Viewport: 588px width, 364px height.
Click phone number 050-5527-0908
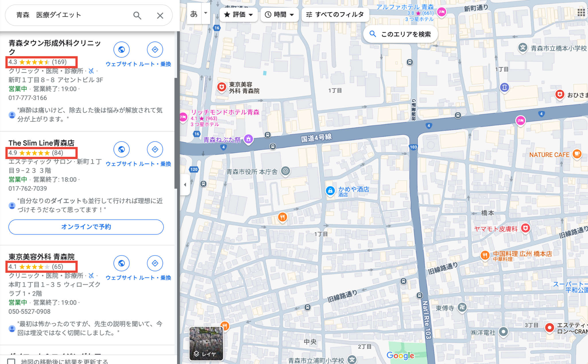point(29,312)
